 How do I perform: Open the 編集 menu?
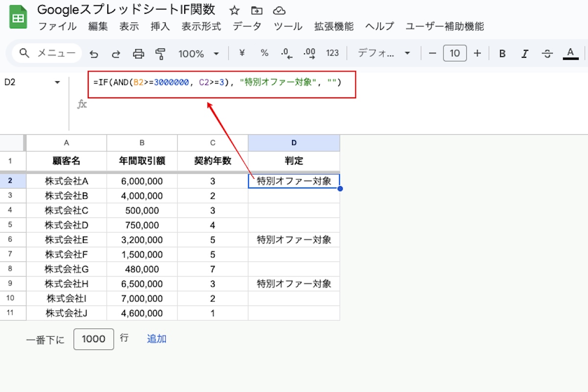pos(98,26)
